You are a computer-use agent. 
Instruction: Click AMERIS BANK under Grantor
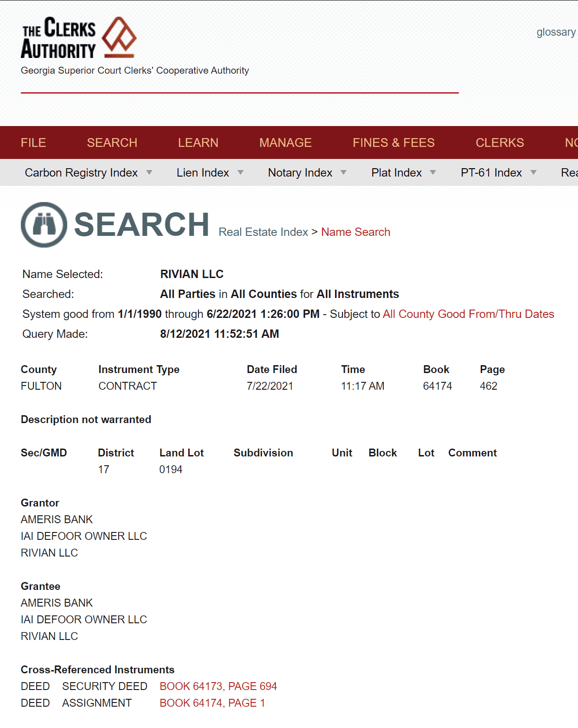pyautogui.click(x=57, y=519)
